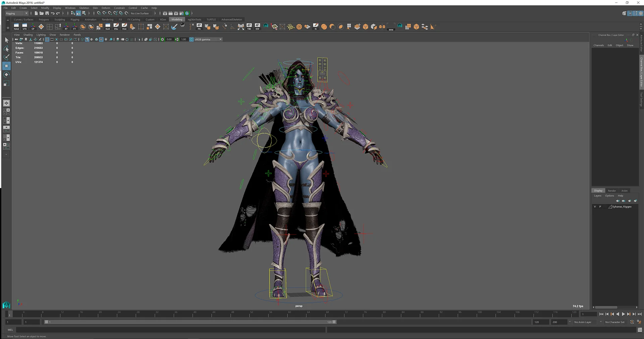Click the MIM shelf button

point(391,27)
